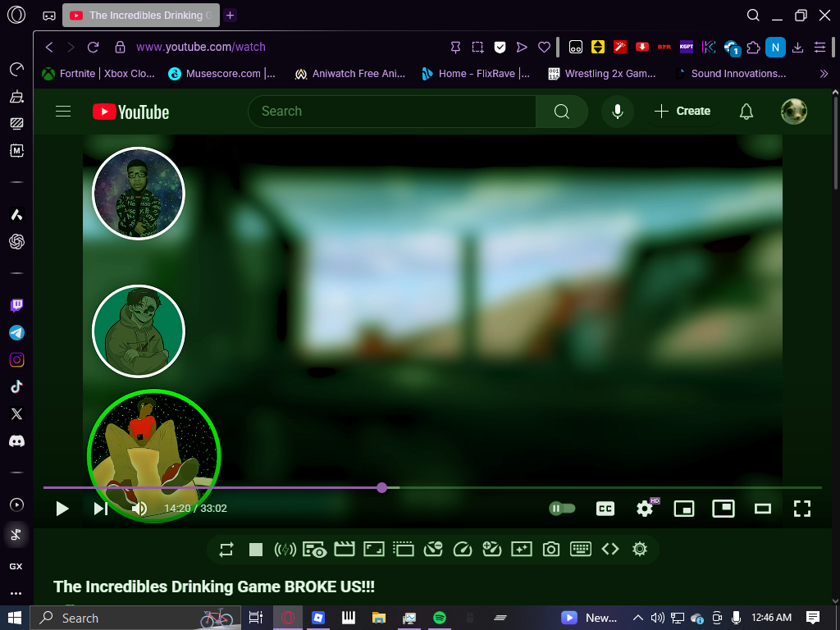Open the Aniwatch Free Anime bookmark
Viewport: 840px width, 630px height.
349,74
